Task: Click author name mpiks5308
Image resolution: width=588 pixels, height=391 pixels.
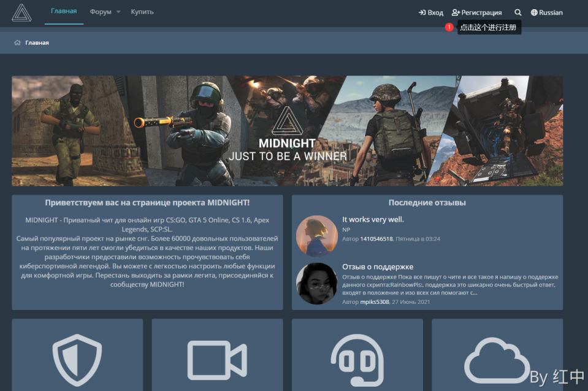Action: coord(374,302)
